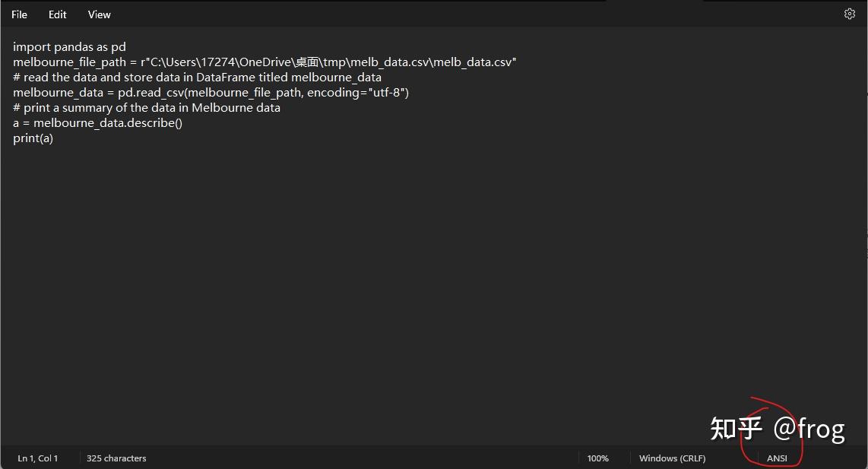The width and height of the screenshot is (868, 469).
Task: Click the comment about reading the data
Action: tap(197, 77)
